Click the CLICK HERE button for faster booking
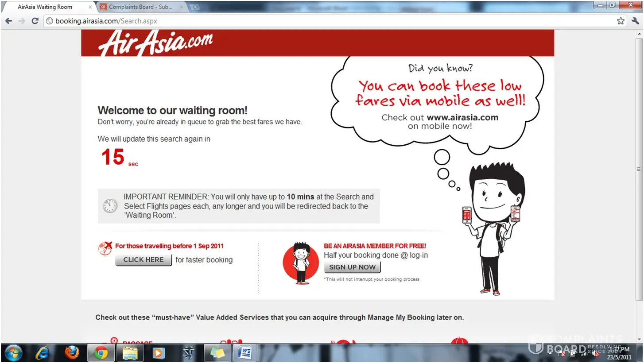 tap(144, 260)
